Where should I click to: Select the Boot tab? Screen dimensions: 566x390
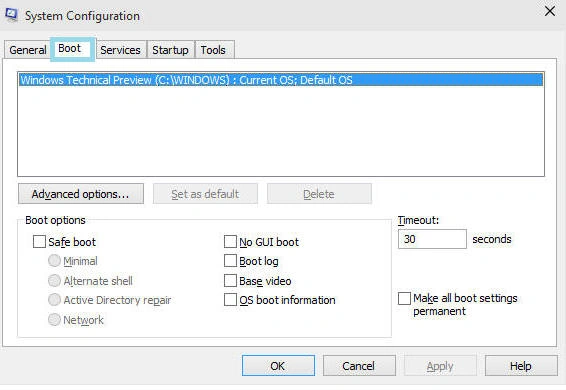click(72, 49)
